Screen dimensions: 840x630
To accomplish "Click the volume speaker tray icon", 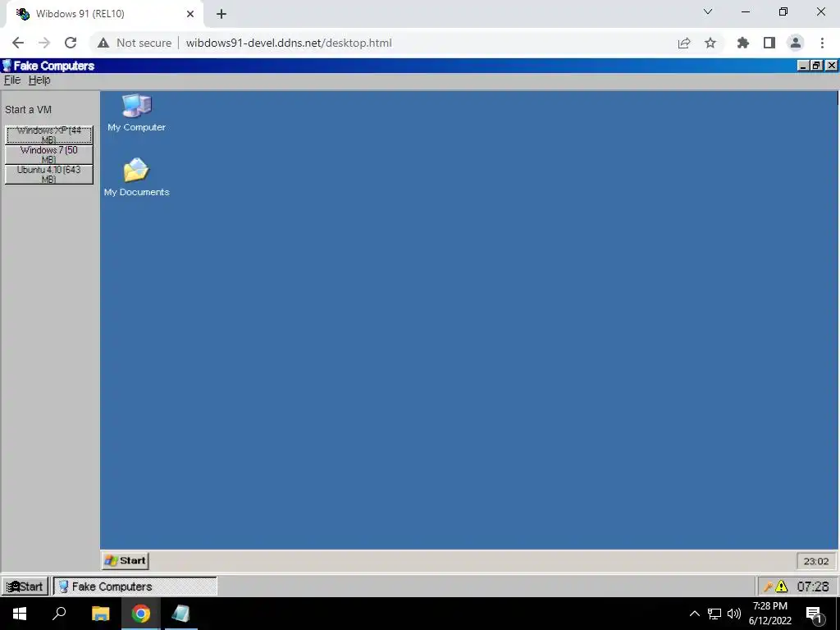I will (x=734, y=614).
